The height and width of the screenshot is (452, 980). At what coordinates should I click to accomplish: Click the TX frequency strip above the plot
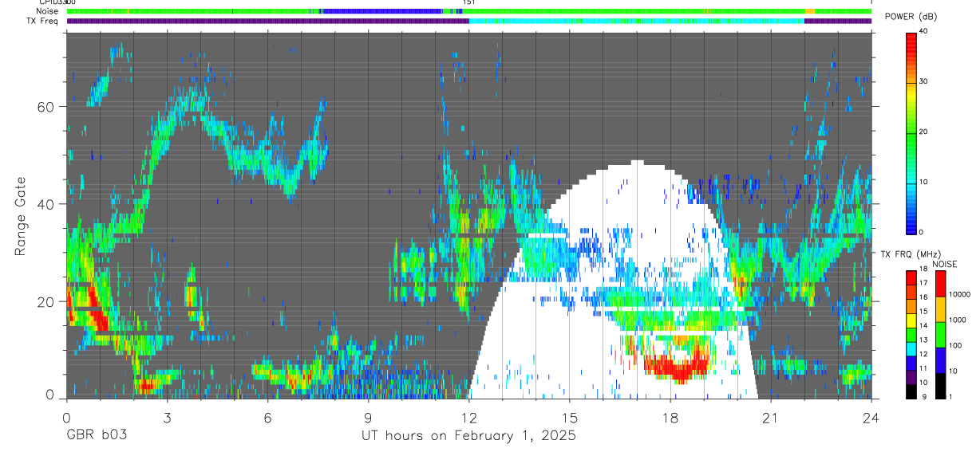(x=469, y=21)
